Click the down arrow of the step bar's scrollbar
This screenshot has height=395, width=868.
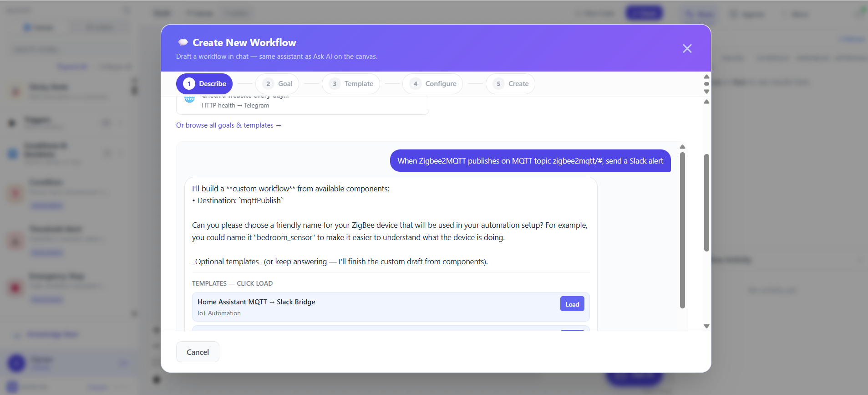tap(706, 92)
